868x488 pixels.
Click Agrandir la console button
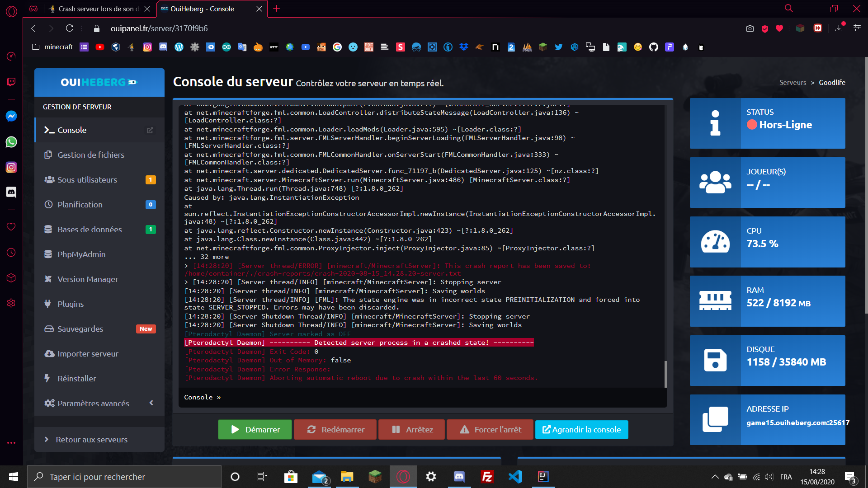(x=581, y=430)
